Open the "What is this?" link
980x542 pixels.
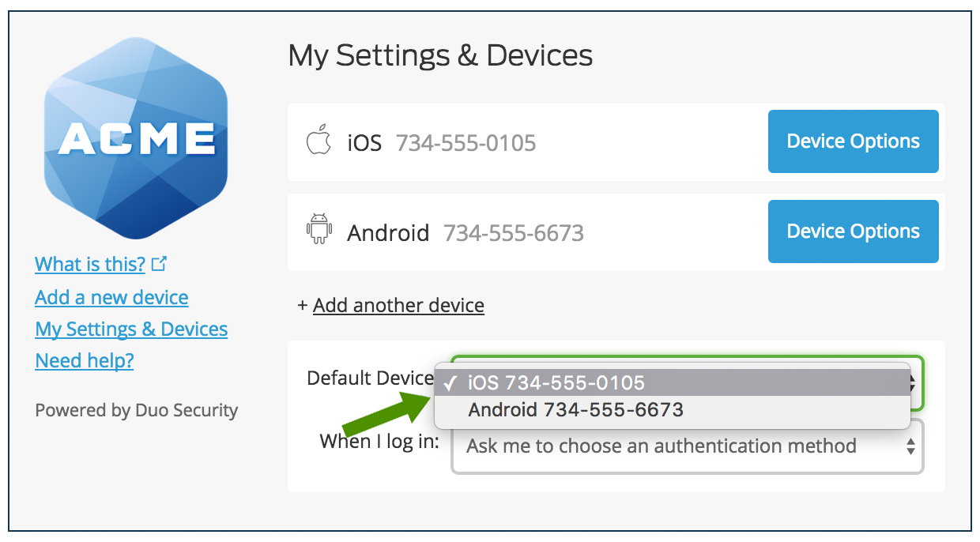(90, 264)
